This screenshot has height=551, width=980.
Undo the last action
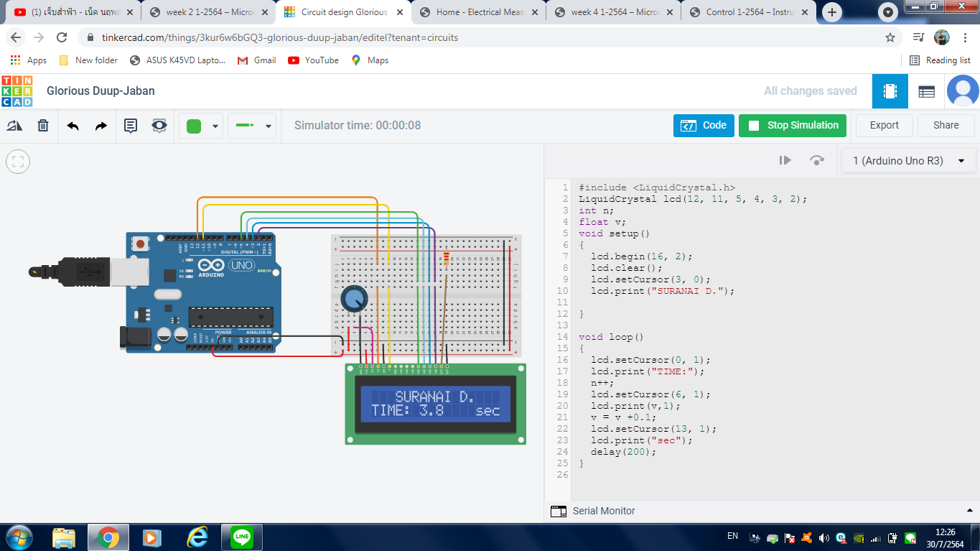[x=73, y=126]
